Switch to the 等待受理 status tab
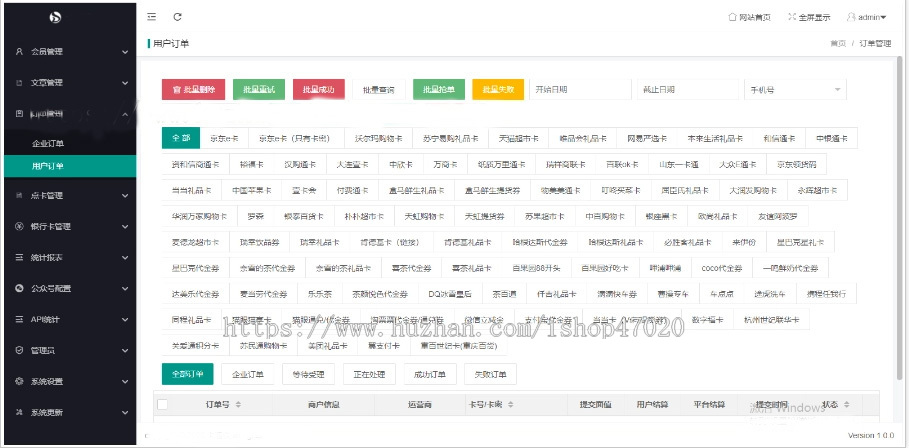Image resolution: width=909 pixels, height=448 pixels. [308, 374]
